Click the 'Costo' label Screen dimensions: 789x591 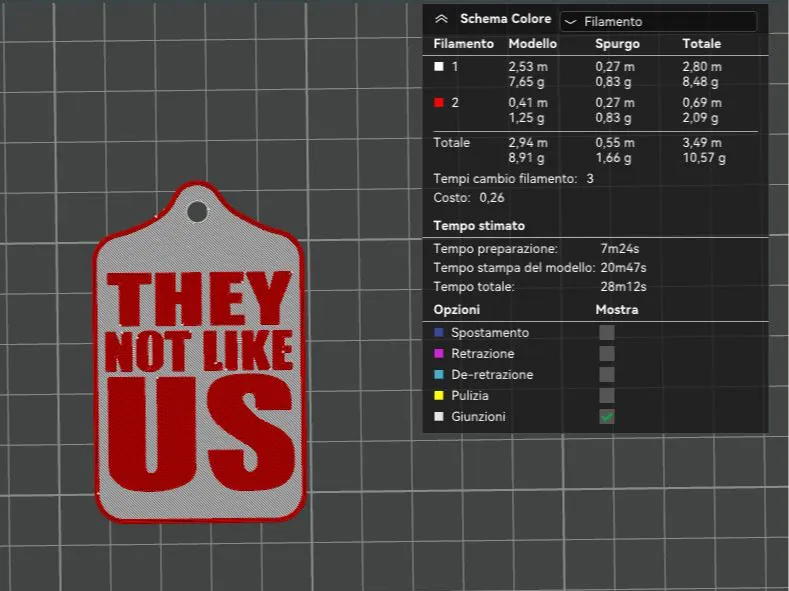click(x=451, y=198)
